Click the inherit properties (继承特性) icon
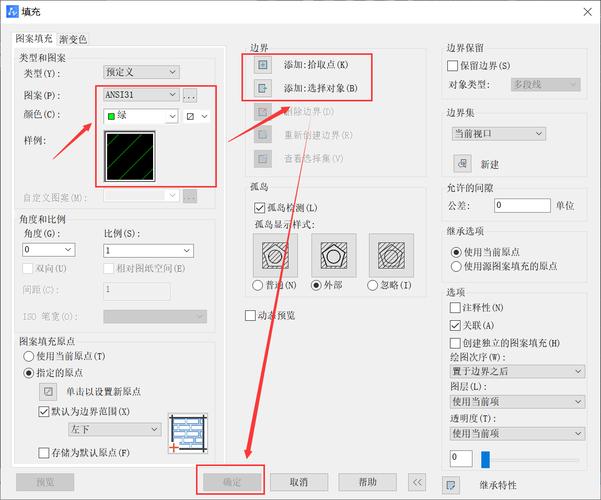 [451, 485]
